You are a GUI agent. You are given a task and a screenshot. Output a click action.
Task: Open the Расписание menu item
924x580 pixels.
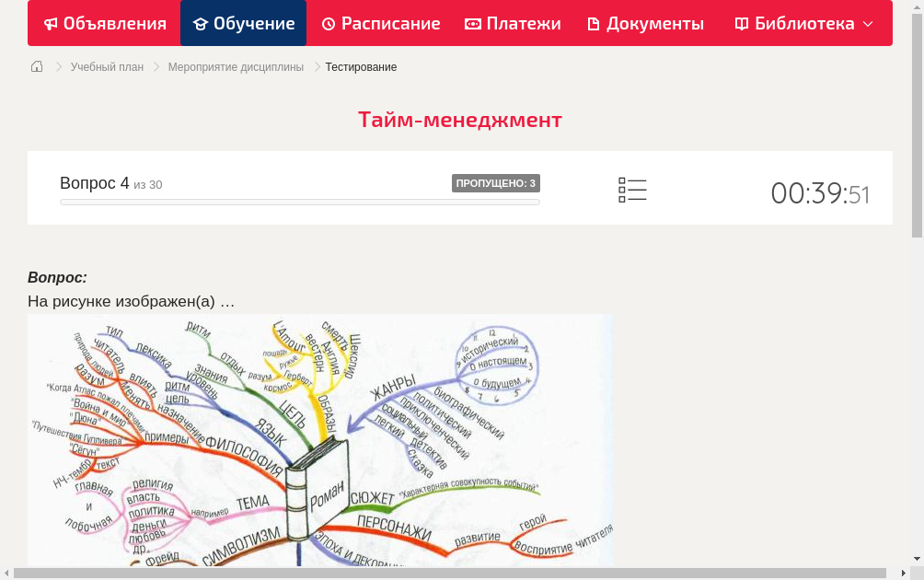380,23
